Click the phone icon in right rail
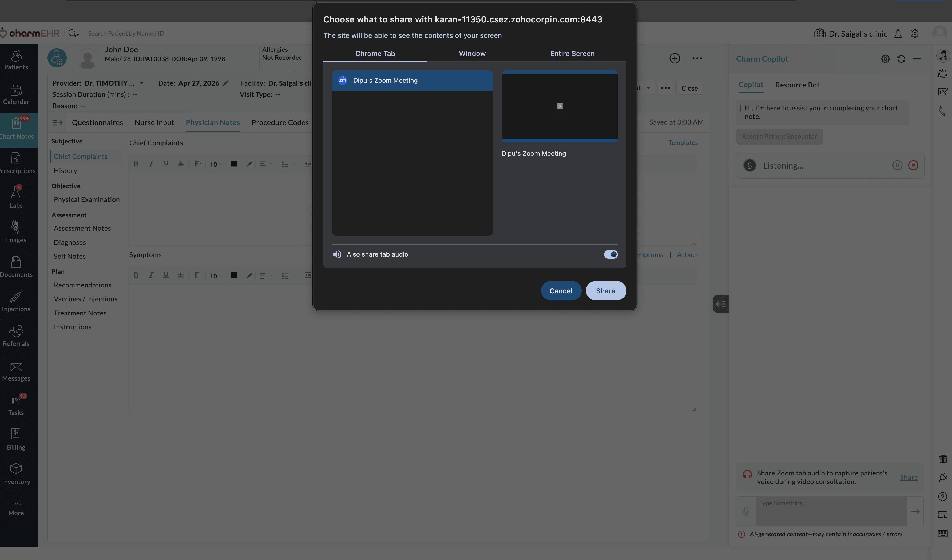Image resolution: width=952 pixels, height=560 pixels. click(943, 111)
